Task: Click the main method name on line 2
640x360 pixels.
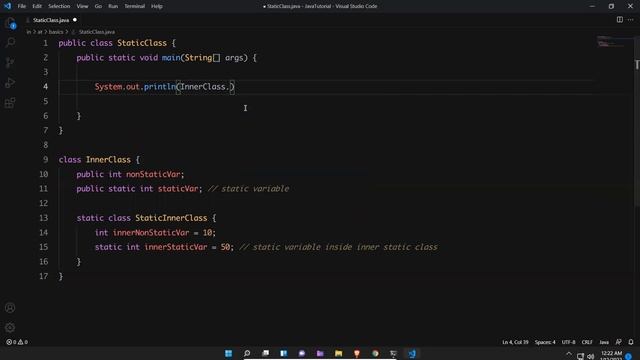Action: [171, 58]
